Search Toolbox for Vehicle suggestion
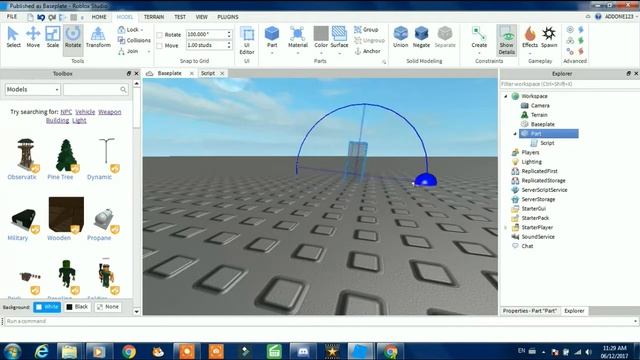This screenshot has width=640, height=360. coord(85,112)
